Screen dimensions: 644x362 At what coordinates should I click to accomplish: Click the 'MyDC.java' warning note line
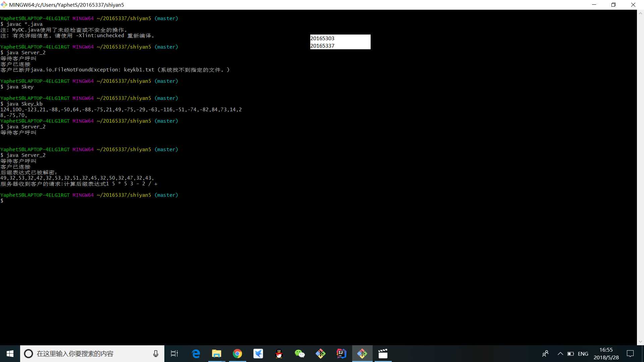64,30
